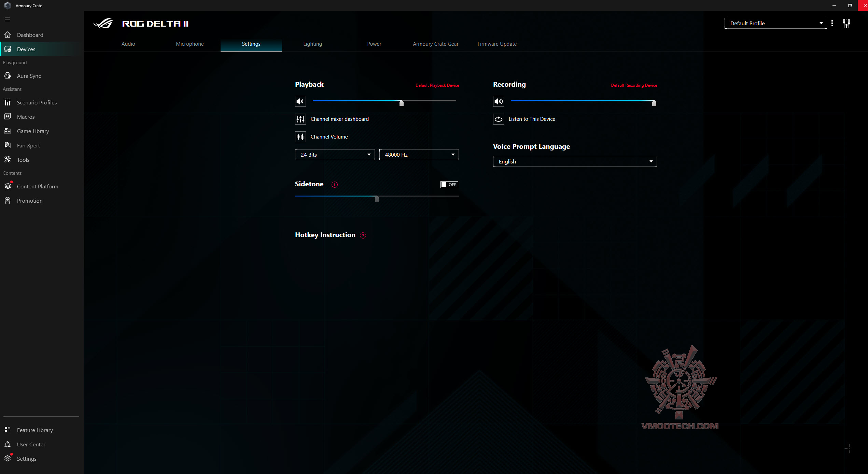Open the Channel mixer dashboard icon
The image size is (868, 474).
click(300, 119)
